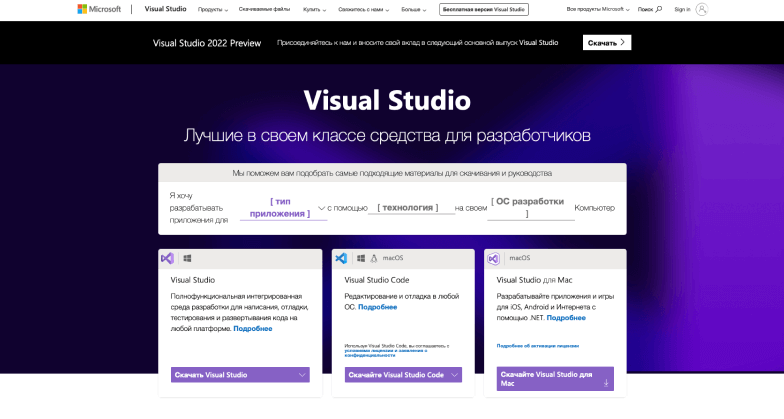Click Скачайте Visual Studio для Mac button
The image size is (784, 419).
click(x=555, y=378)
